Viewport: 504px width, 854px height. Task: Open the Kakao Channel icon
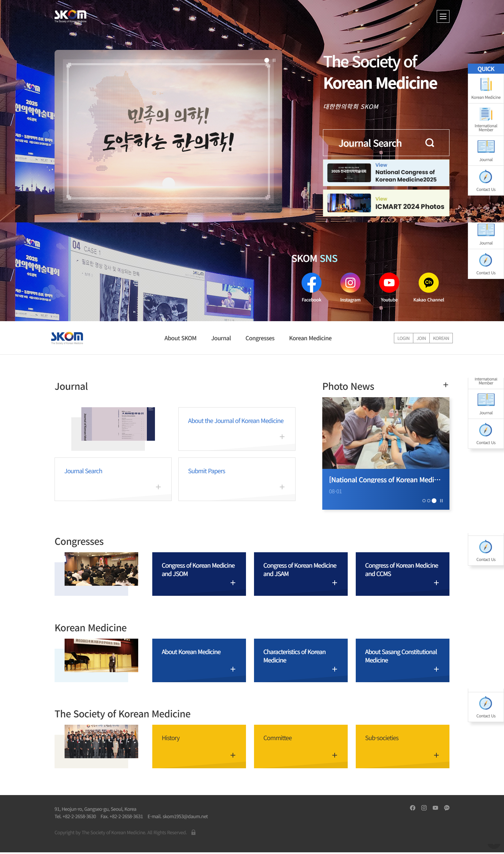(428, 282)
